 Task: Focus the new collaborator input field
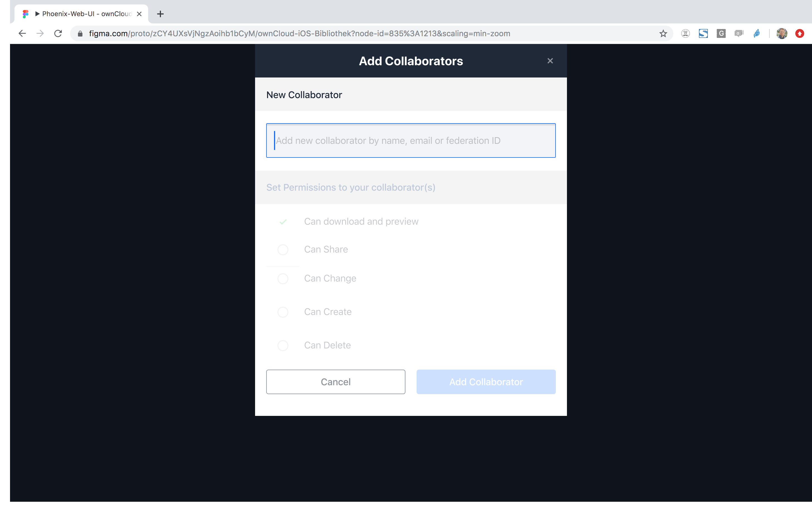(411, 140)
